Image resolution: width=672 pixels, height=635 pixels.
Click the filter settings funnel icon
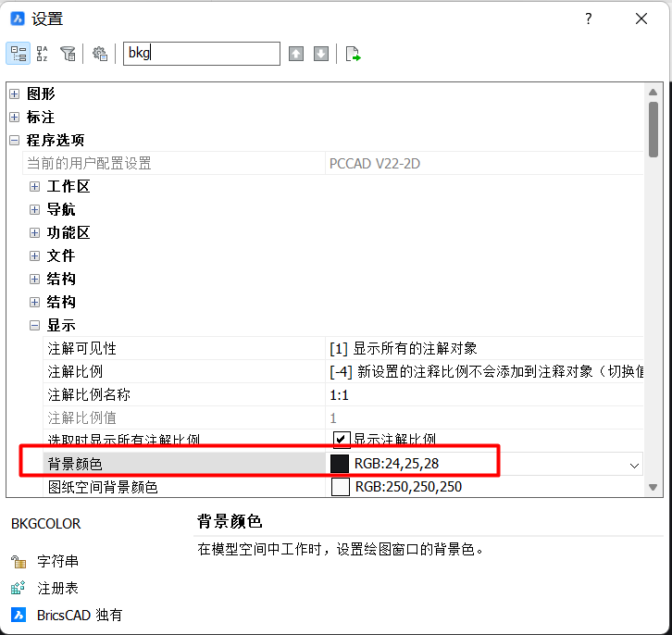pos(68,54)
